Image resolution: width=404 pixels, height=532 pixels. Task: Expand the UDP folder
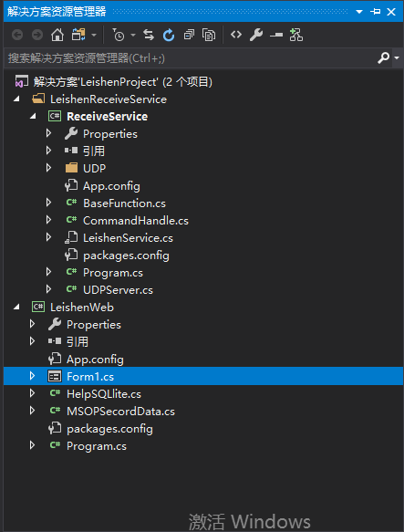point(49,168)
